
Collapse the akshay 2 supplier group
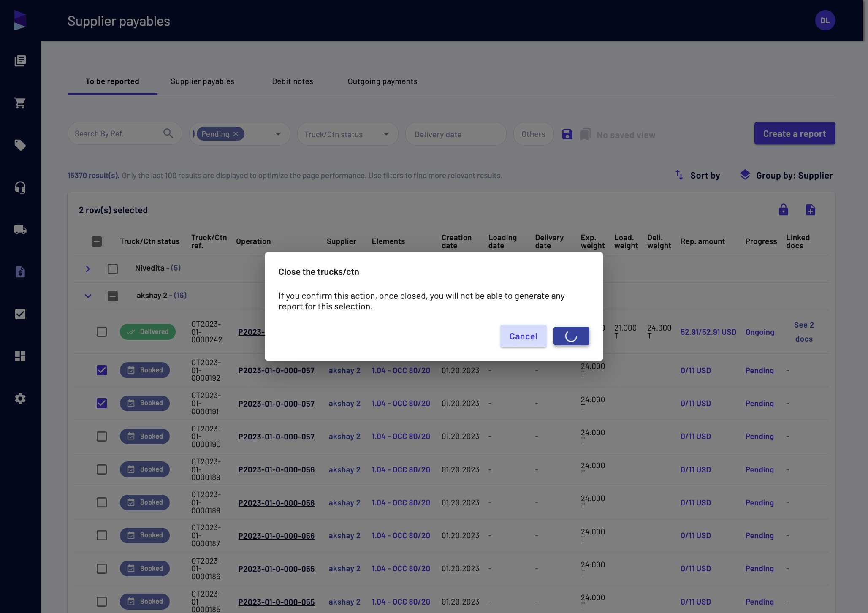88,296
